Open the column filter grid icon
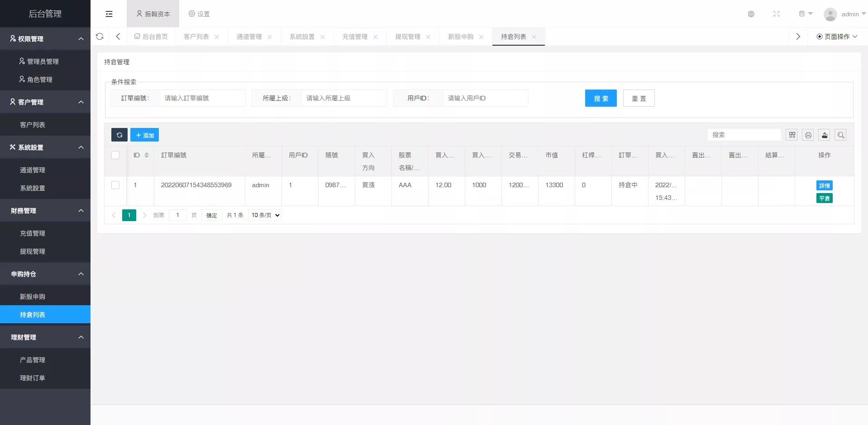Screen dimensions: 868x425 click(792, 135)
